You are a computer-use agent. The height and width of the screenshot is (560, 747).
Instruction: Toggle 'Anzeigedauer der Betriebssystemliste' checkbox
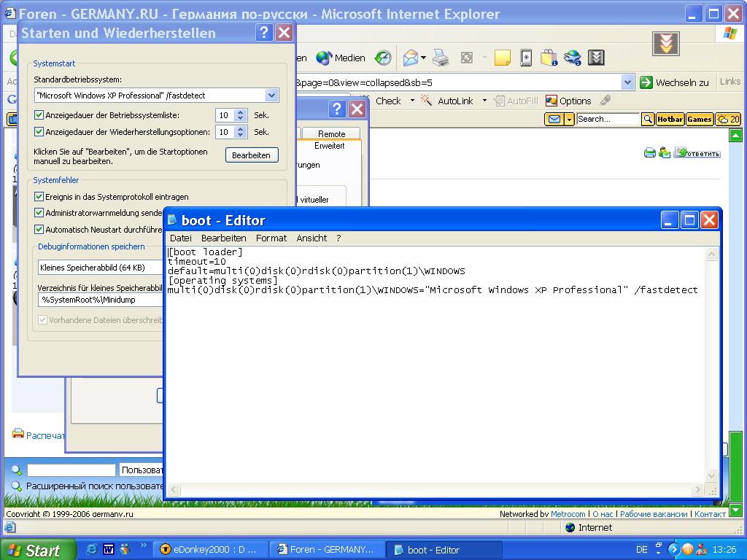click(x=39, y=115)
